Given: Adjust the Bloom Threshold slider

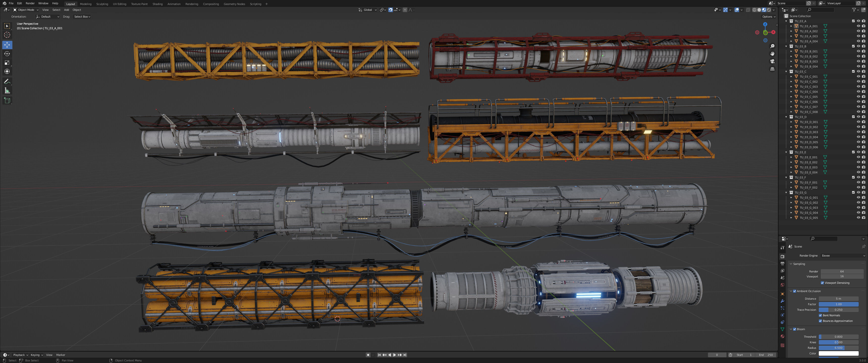Looking at the screenshot, I should [x=838, y=337].
